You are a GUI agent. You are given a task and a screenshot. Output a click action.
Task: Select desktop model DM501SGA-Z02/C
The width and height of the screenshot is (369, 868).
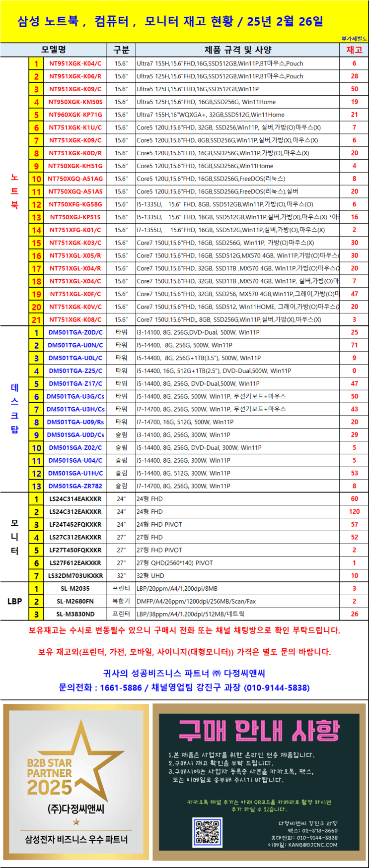click(75, 448)
